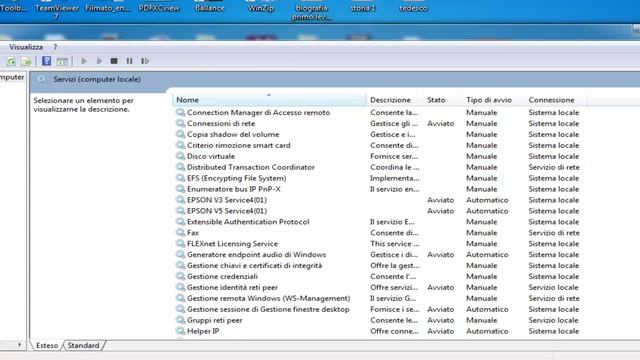Sort by the Stato column header
The image size is (640, 360).
443,100
